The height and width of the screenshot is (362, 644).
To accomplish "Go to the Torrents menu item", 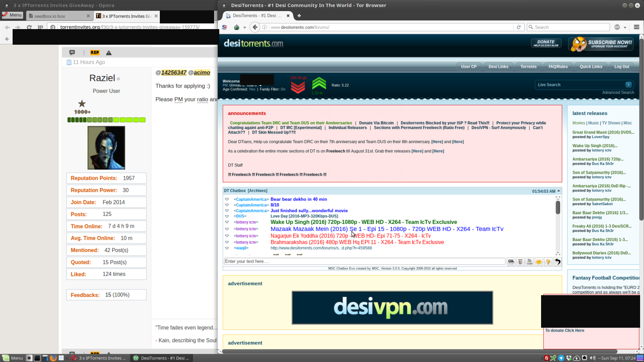I will [x=528, y=66].
